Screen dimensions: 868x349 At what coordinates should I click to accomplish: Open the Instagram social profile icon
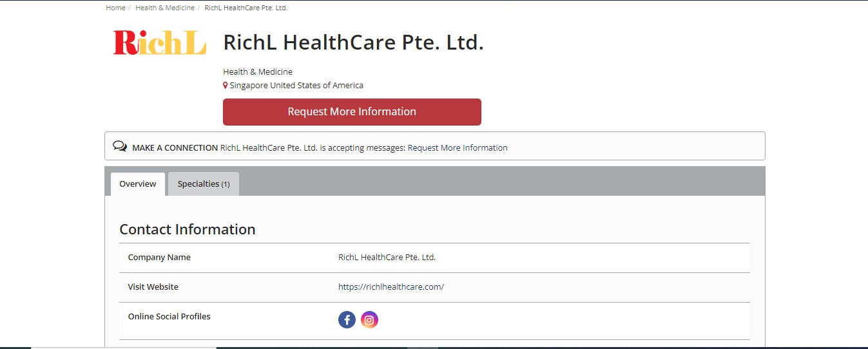point(369,319)
